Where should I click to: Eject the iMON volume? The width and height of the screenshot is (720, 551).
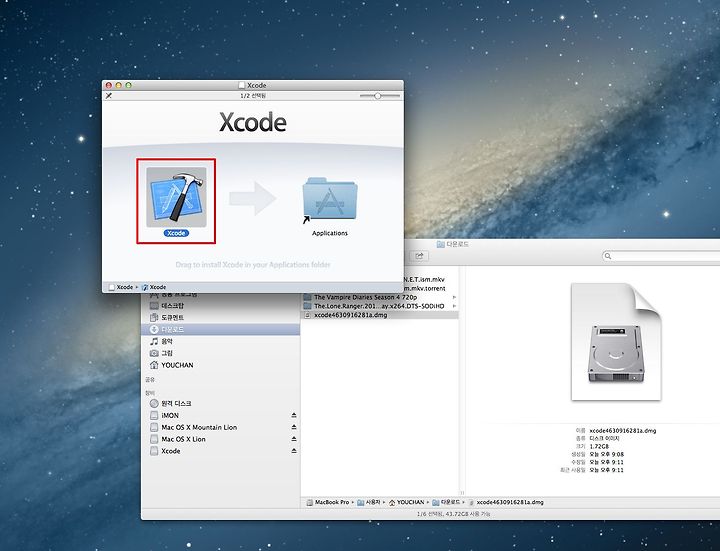pos(294,415)
